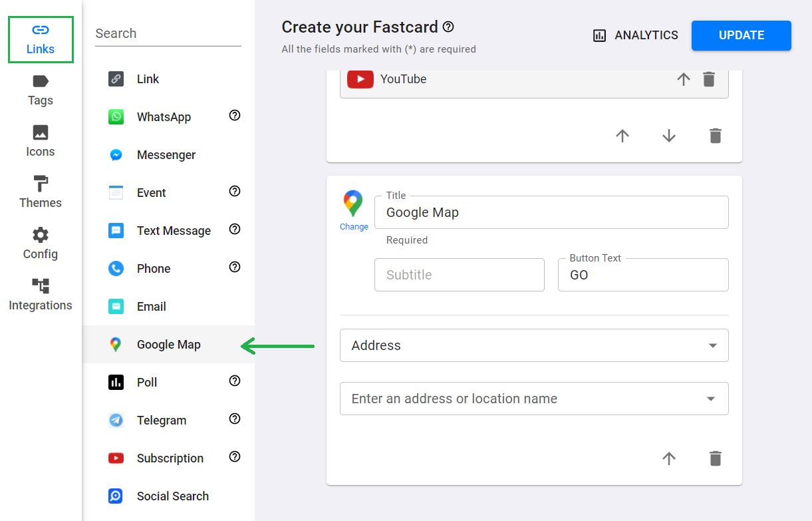Open help for Telegram link type
This screenshot has height=521, width=812.
(235, 419)
